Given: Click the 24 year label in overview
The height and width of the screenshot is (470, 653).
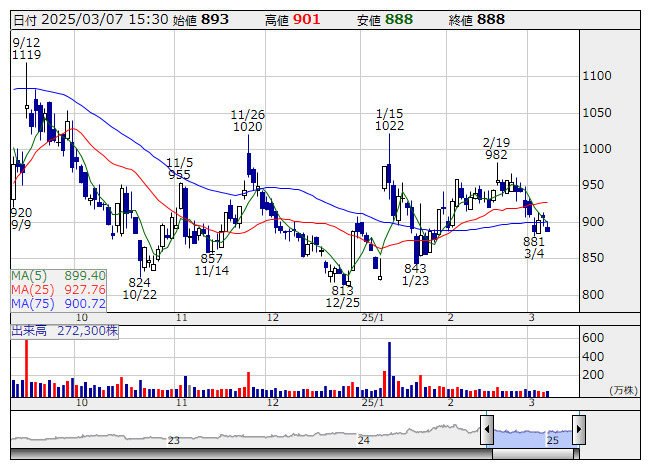Looking at the screenshot, I should (x=364, y=440).
